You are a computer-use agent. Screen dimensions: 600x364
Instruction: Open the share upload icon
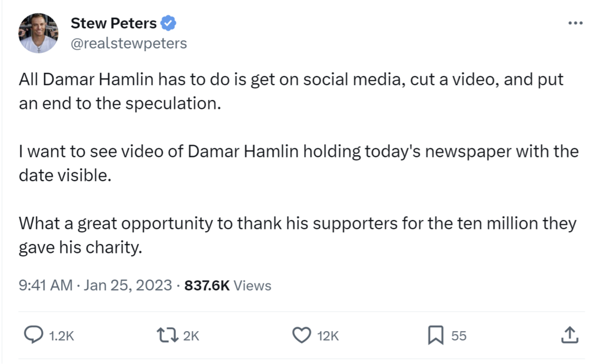570,335
